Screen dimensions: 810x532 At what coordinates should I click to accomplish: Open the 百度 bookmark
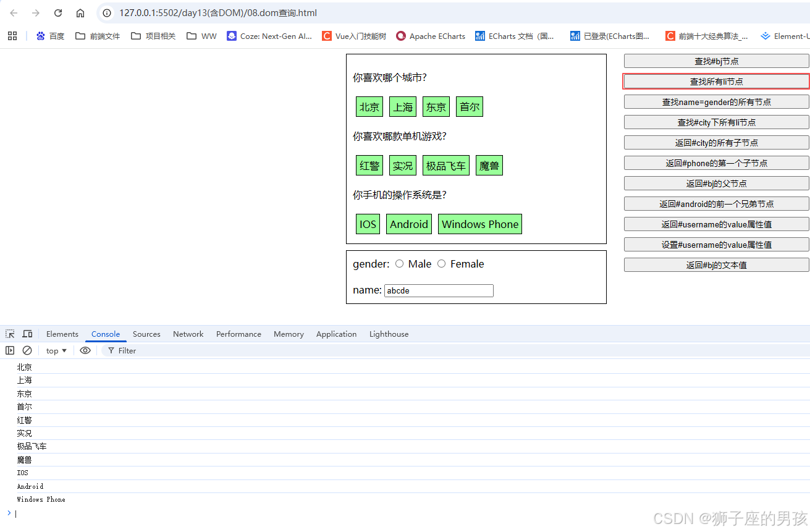tap(50, 36)
